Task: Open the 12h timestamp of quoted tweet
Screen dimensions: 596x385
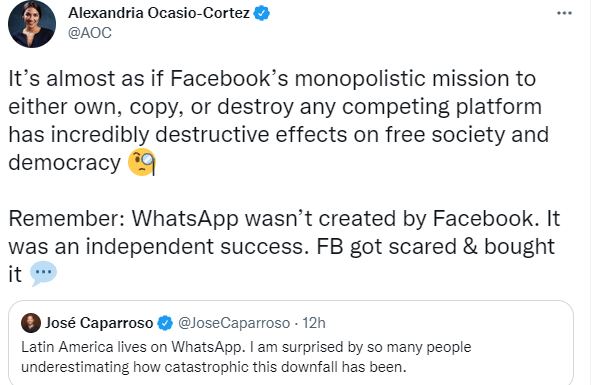Action: (314, 323)
